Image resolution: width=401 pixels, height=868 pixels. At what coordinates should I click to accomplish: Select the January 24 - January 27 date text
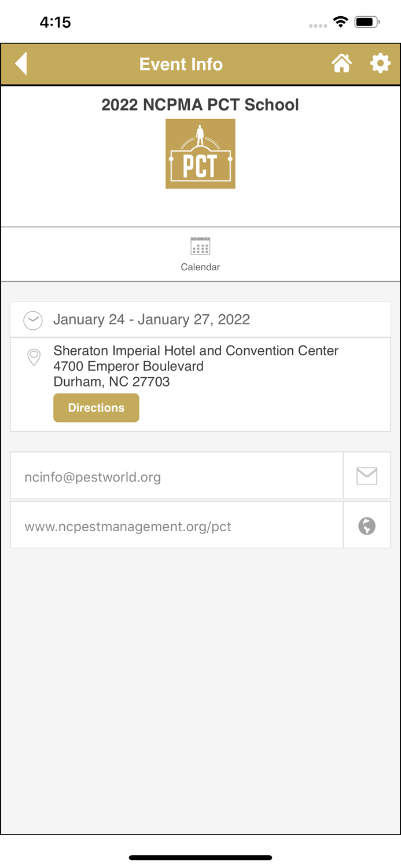click(152, 319)
